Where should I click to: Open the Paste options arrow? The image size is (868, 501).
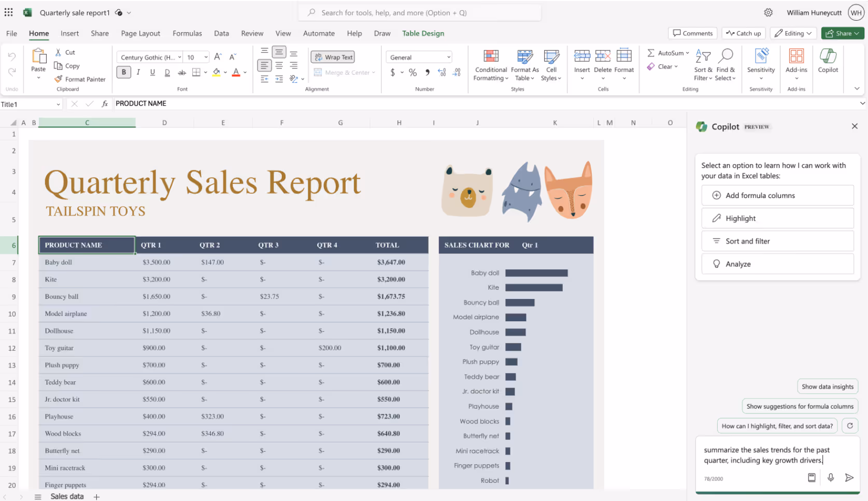[38, 78]
